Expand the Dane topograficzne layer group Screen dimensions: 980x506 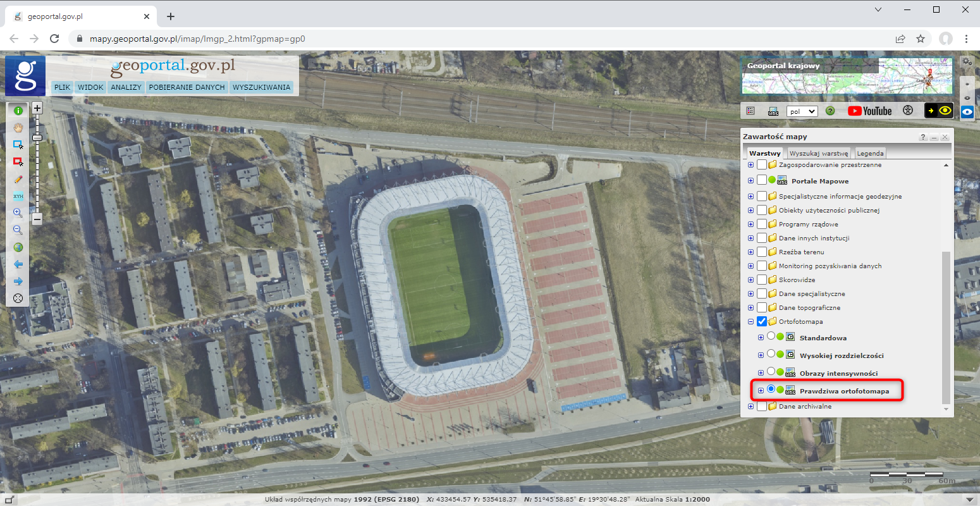750,307
